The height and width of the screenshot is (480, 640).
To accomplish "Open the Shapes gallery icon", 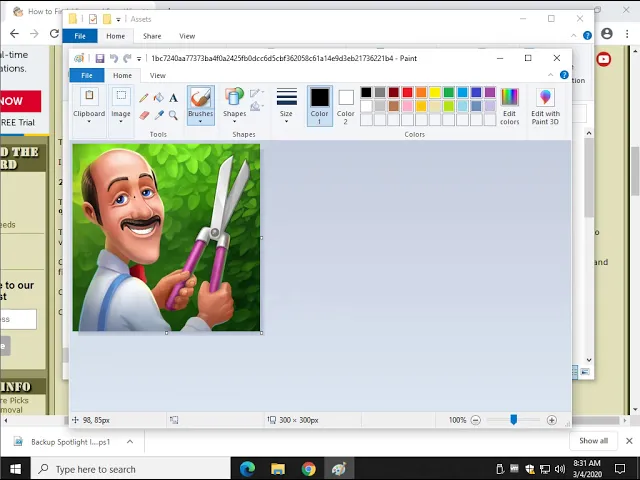I will [234, 97].
